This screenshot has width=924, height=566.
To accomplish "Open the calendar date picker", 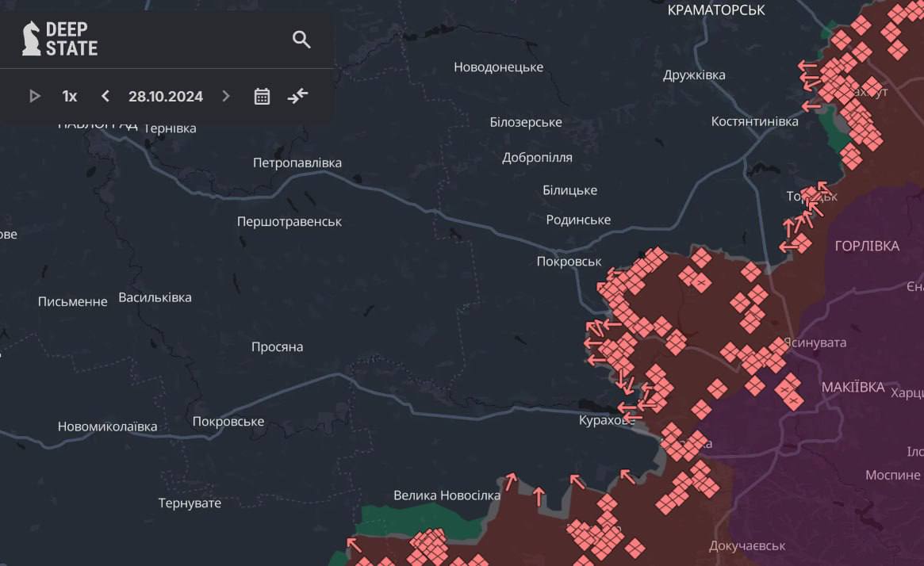I will [262, 97].
